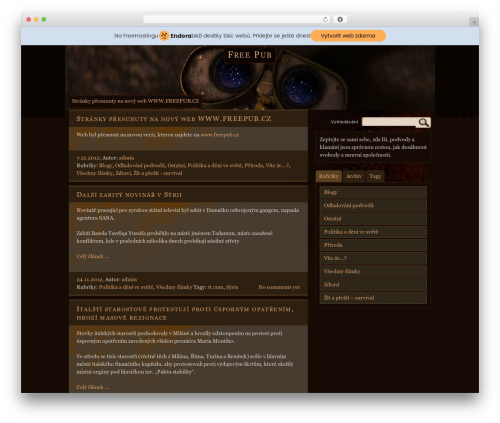Open the header menu link about WWW.FREEPUB.CZ
The width and height of the screenshot is (500, 423).
coord(135,101)
